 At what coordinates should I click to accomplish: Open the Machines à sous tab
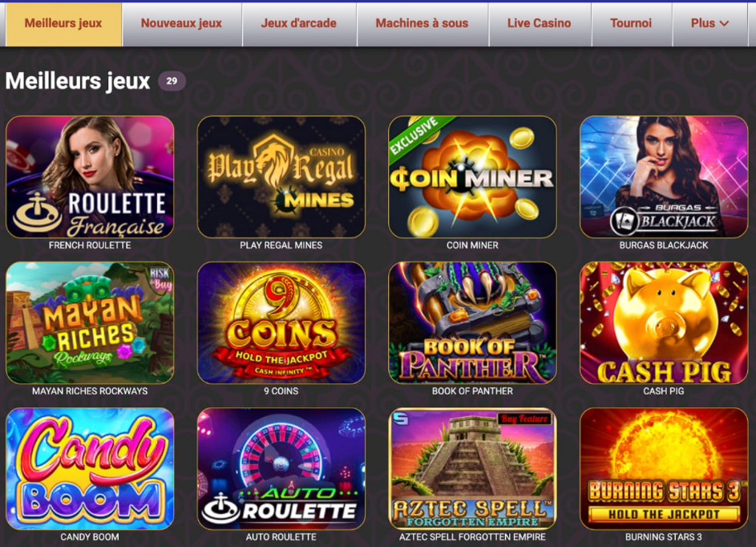422,23
